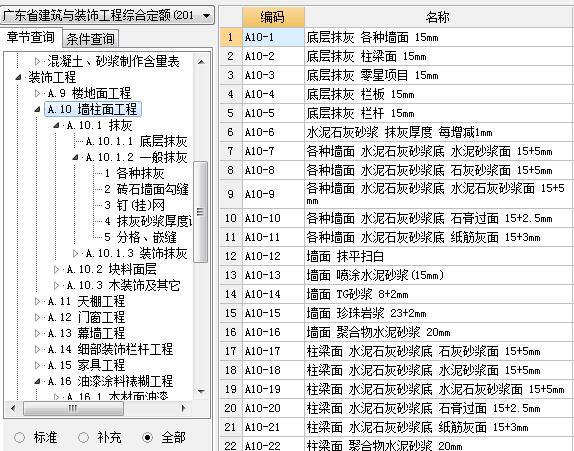Image resolution: width=574 pixels, height=451 pixels.
Task: Click the 名称 column header
Action: 439,17
